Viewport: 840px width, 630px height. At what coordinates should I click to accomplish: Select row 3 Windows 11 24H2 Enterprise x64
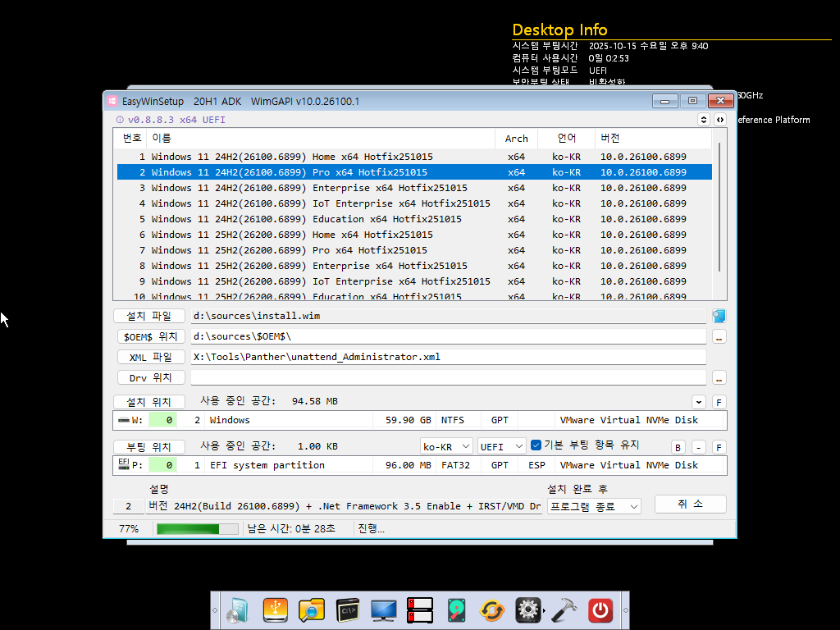coord(414,188)
